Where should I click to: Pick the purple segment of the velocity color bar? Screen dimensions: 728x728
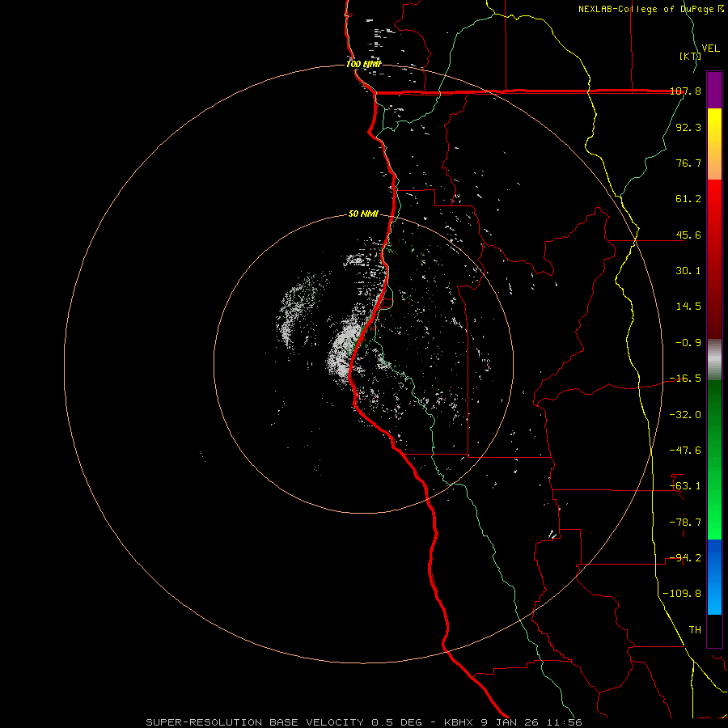pos(714,90)
